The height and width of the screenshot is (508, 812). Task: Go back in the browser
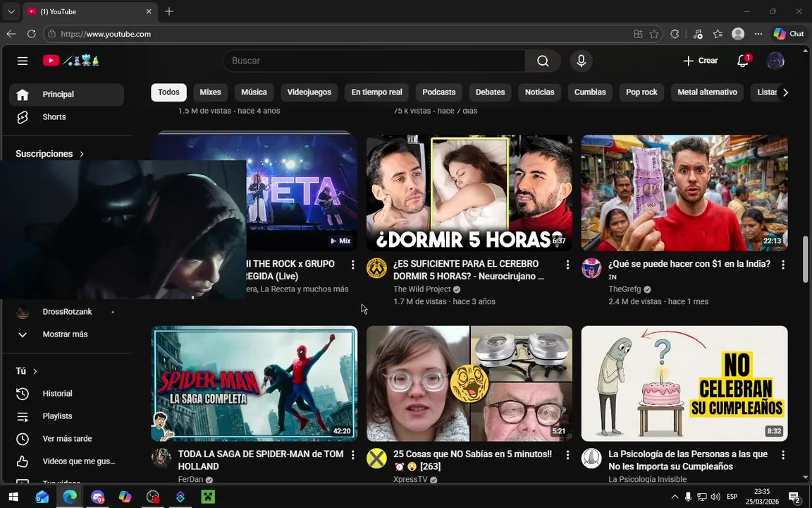pyautogui.click(x=11, y=34)
